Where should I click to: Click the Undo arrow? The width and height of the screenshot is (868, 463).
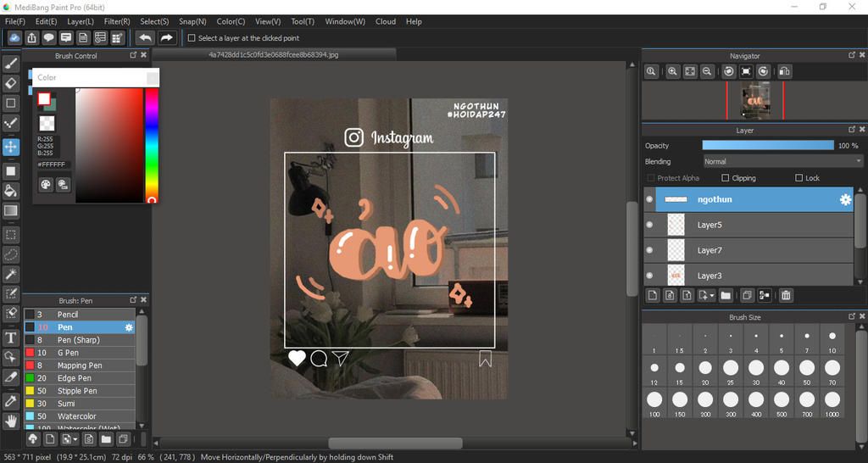pyautogui.click(x=145, y=37)
